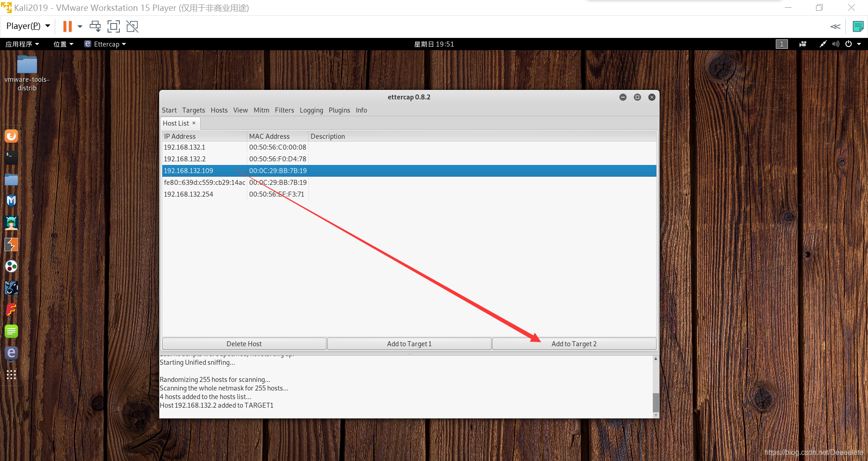868x461 pixels.
Task: Close the Host List tab
Action: coord(194,123)
